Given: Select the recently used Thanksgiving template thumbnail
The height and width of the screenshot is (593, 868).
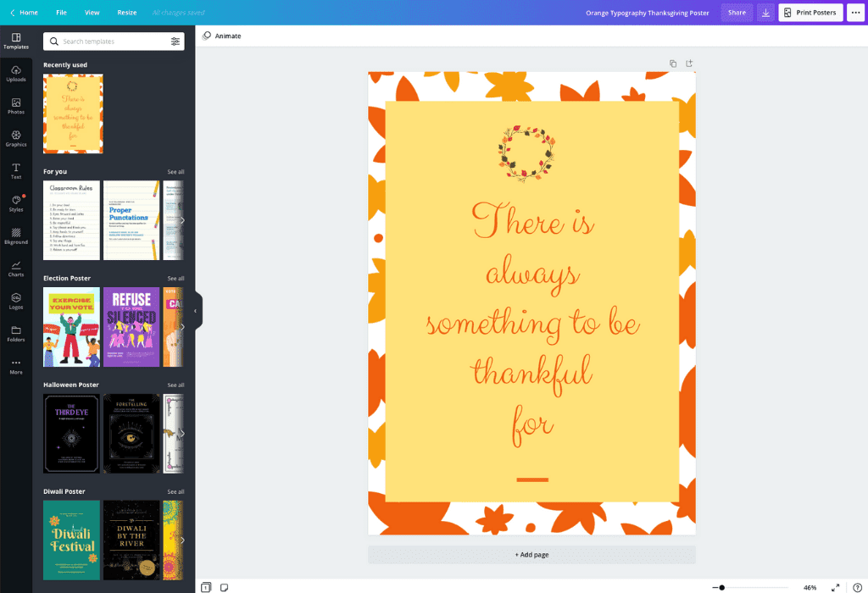Looking at the screenshot, I should pos(72,114).
